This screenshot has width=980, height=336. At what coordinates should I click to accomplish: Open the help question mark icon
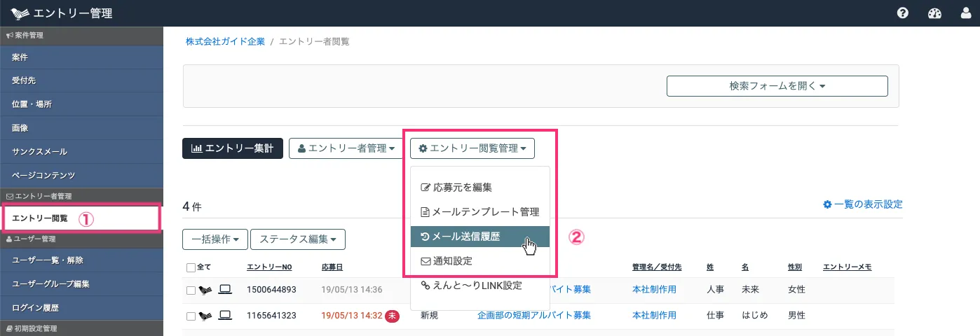click(x=903, y=13)
